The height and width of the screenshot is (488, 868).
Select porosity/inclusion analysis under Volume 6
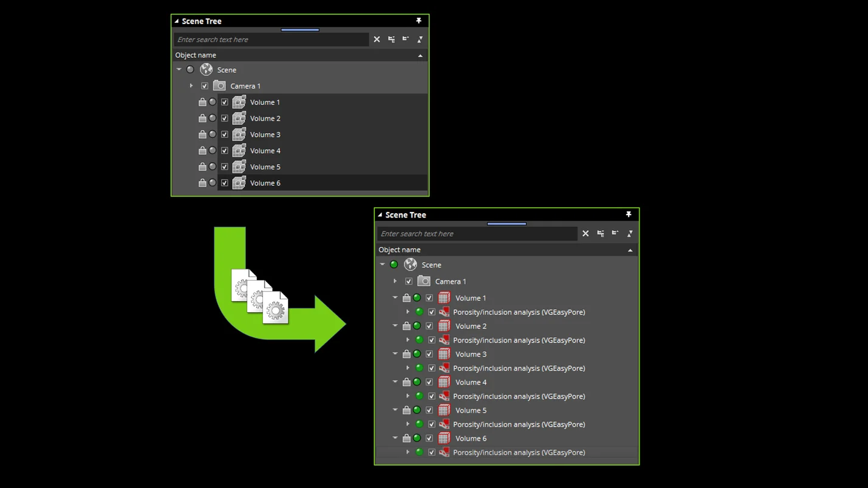pyautogui.click(x=506, y=452)
